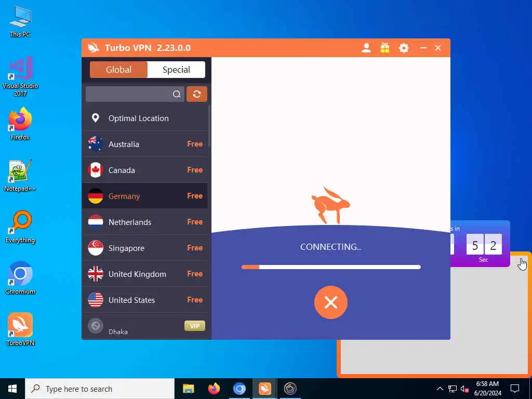This screenshot has height=399, width=532.
Task: Choose the United States server
Action: (x=145, y=300)
